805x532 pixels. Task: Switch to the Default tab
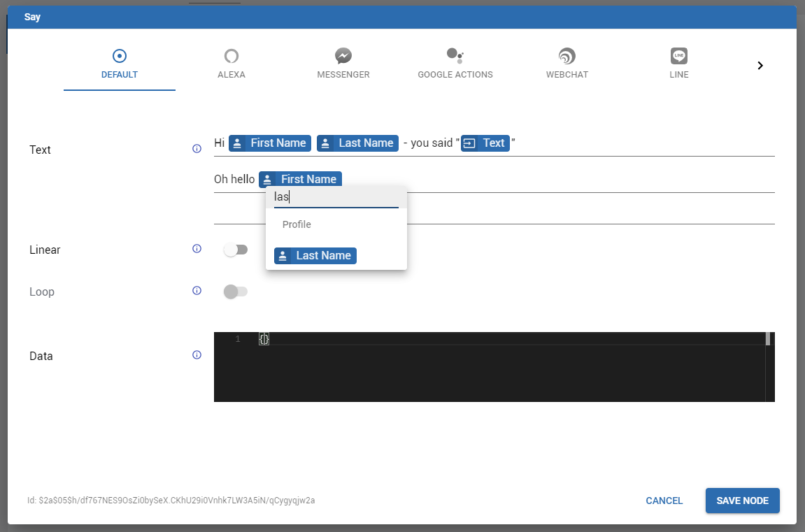[x=120, y=64]
